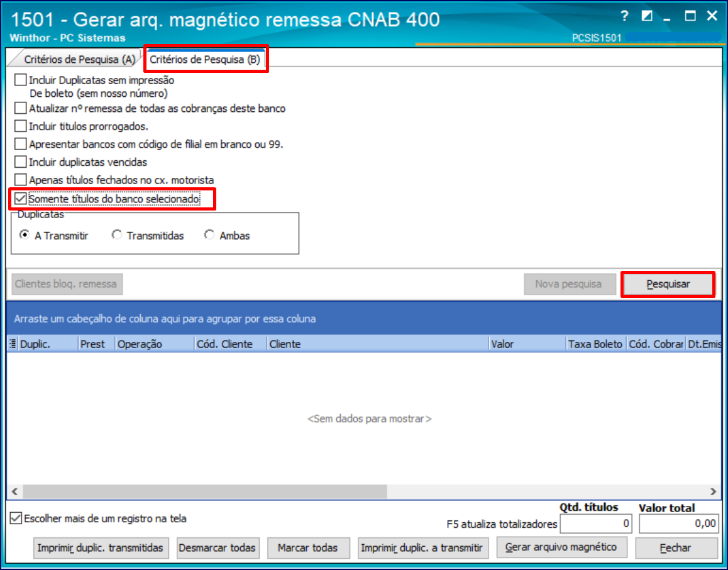Click the Dt.Emis column header
The image size is (728, 570).
[x=704, y=344]
